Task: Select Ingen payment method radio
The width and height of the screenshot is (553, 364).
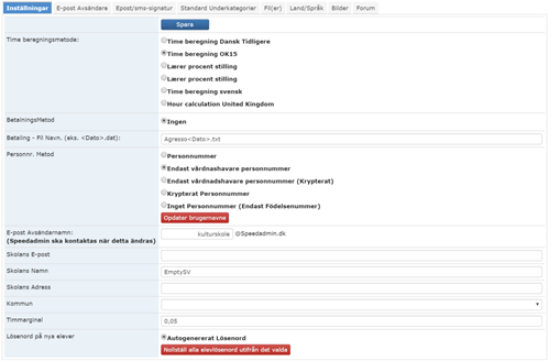Action: [164, 121]
